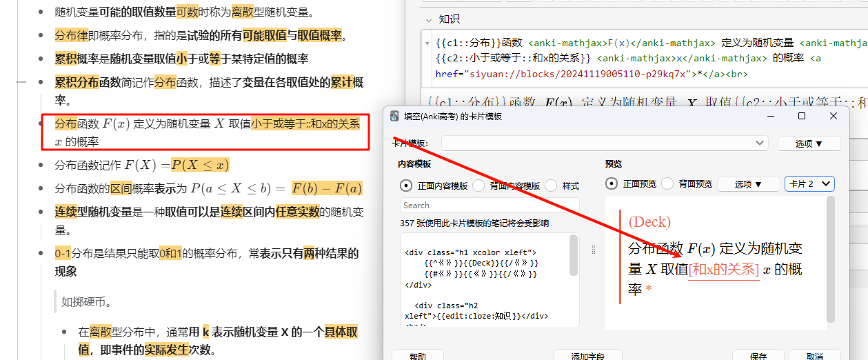This screenshot has height=360, width=868.
Task: Maximize the 卡片模板 dialog window
Action: tap(802, 116)
